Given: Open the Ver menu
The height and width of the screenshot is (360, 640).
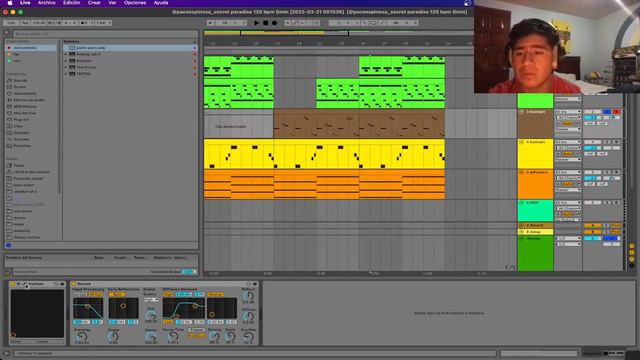Looking at the screenshot, I should 112,3.
